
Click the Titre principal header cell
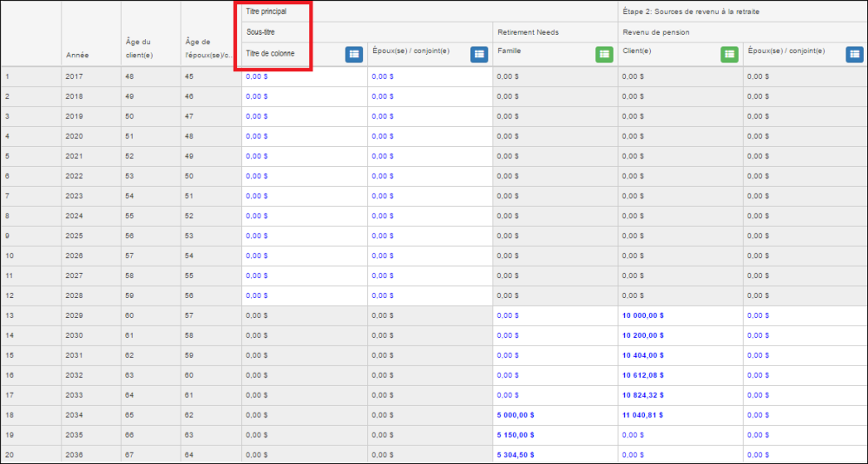point(266,11)
